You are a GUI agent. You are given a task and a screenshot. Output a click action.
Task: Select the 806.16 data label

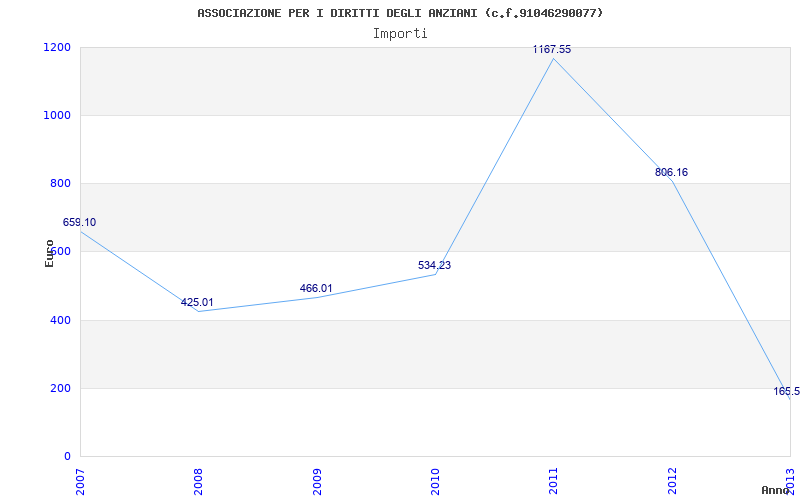point(671,172)
